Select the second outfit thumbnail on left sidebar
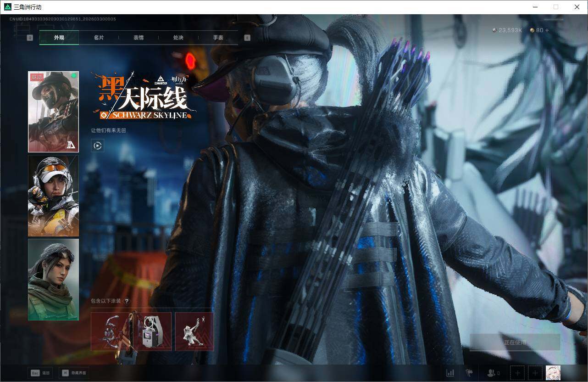This screenshot has width=588, height=382. [x=53, y=195]
